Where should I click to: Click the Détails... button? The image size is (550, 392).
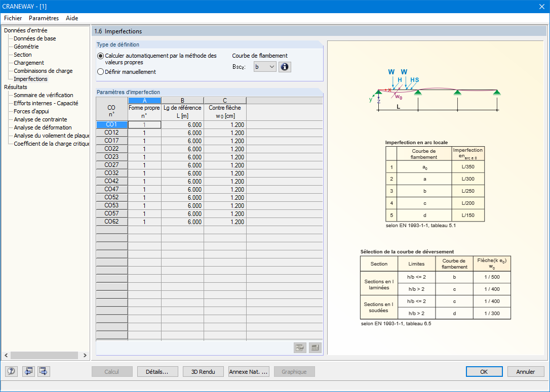pyautogui.click(x=158, y=372)
